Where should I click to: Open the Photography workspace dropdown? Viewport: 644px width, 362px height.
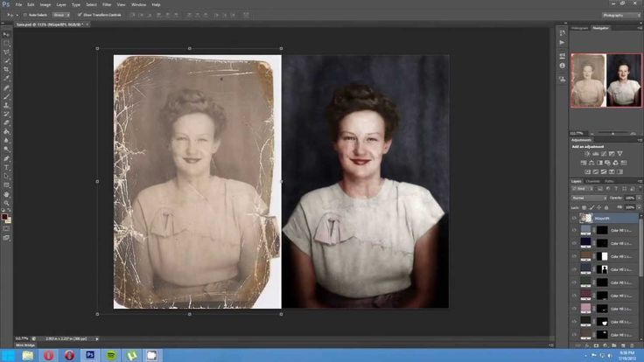(621, 15)
